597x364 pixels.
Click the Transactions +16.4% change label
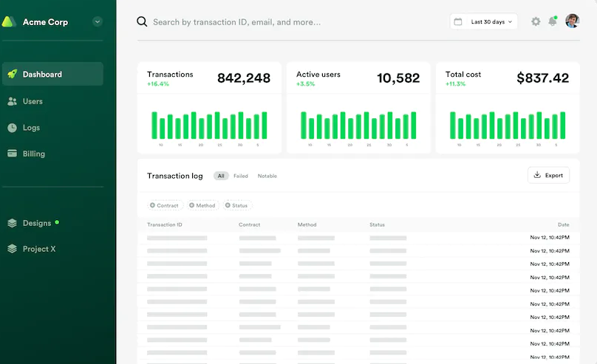pos(158,83)
